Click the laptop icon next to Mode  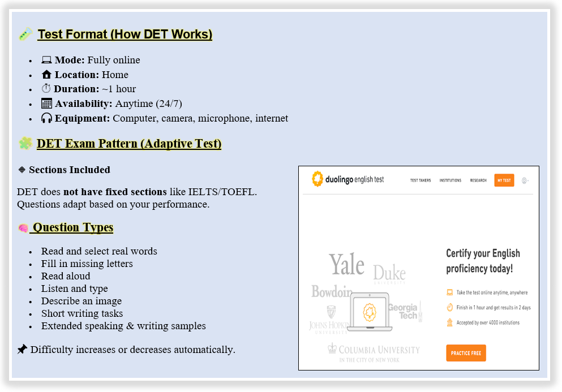pos(46,60)
